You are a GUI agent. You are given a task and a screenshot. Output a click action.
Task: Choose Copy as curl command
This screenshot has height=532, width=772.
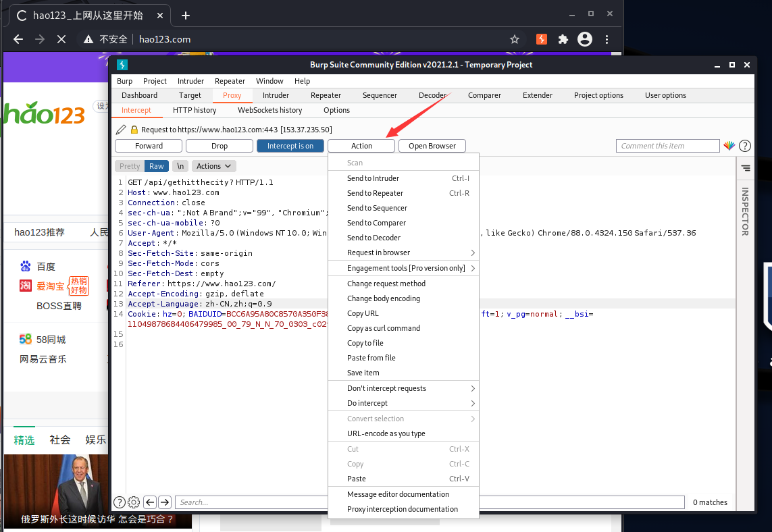tap(403, 328)
